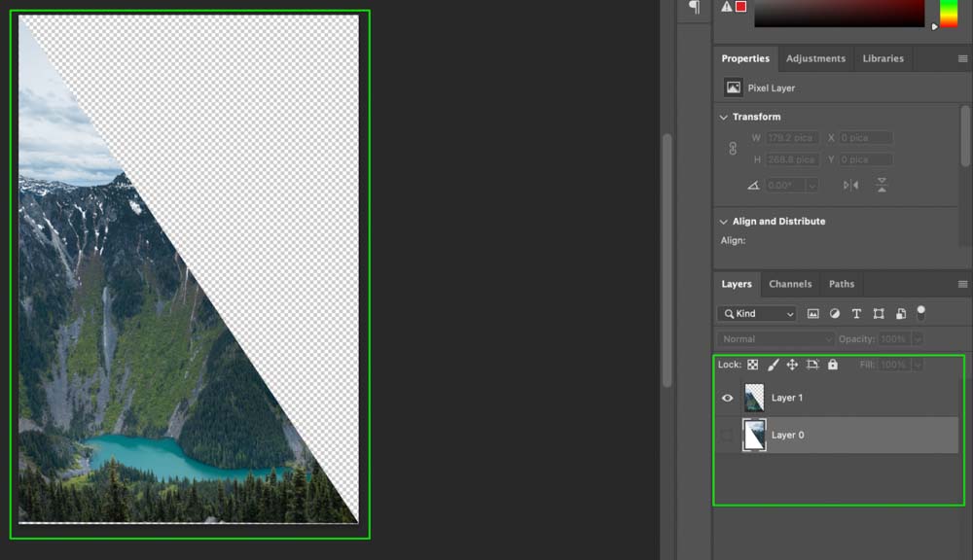Filter for adjustment layers in the Layers panel
Image resolution: width=973 pixels, height=560 pixels.
[835, 313]
